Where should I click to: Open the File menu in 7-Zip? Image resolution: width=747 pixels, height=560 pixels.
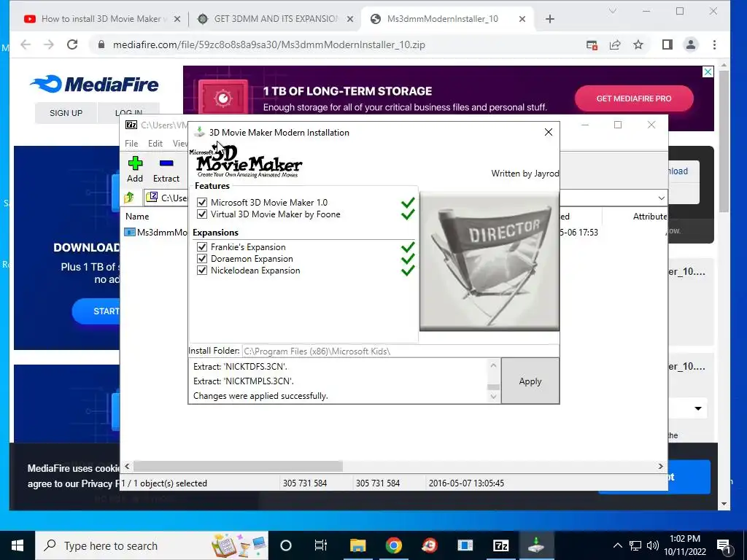click(x=131, y=144)
